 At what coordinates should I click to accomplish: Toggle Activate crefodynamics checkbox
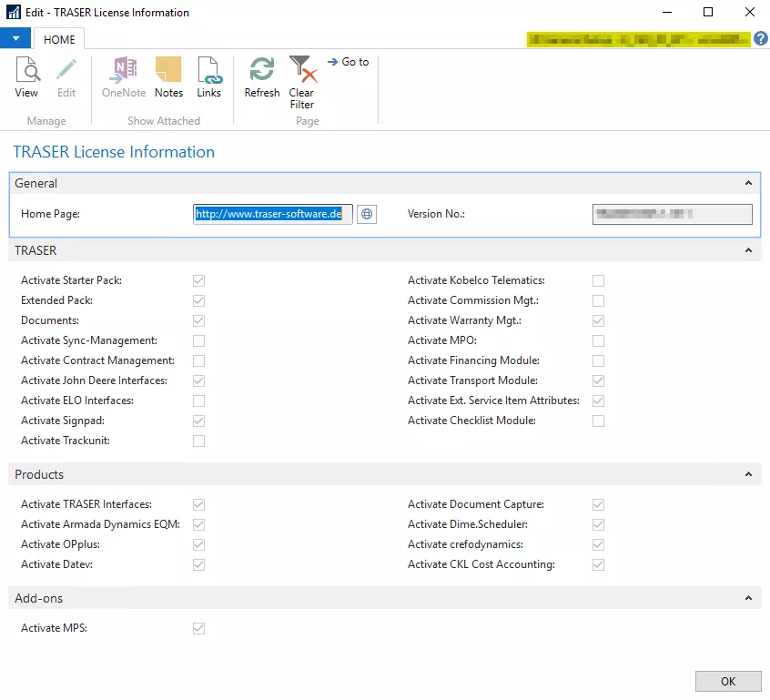click(x=598, y=544)
